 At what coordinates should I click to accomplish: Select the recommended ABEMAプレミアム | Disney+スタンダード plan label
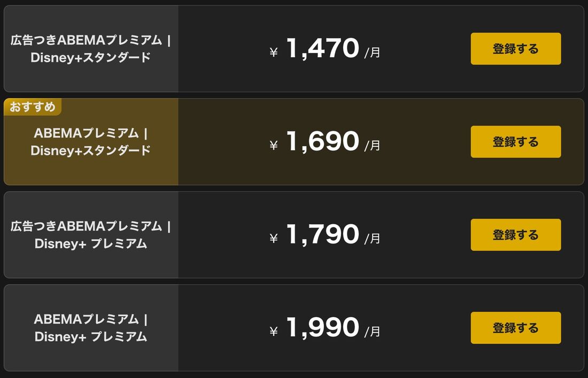click(90, 141)
